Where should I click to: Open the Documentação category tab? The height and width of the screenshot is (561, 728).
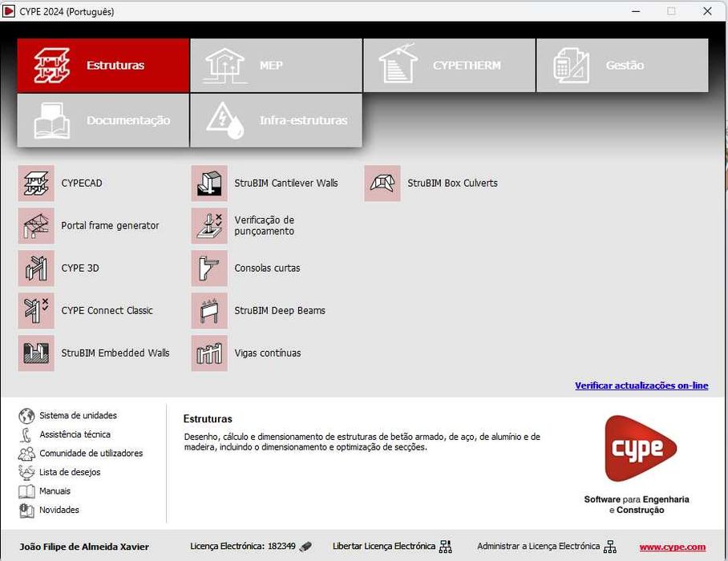coord(103,121)
